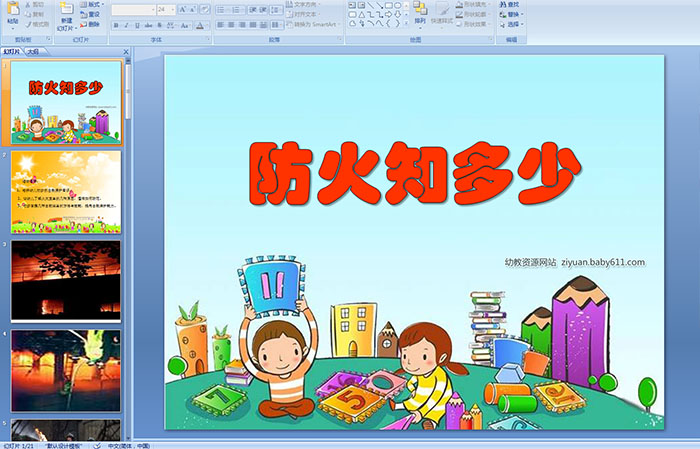Click the Paste (粘贴) clipboard icon
This screenshot has width=700, height=449.
pos(13,9)
